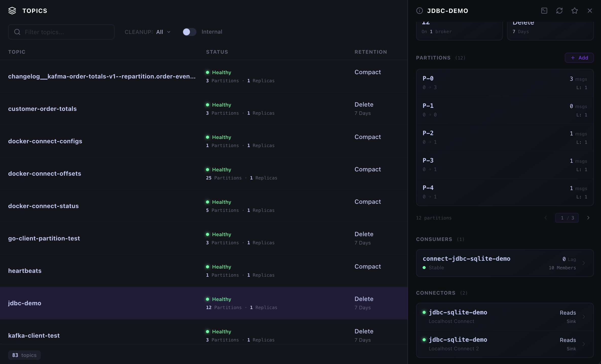Close the JDBC-DEMO detail panel
601x364 pixels.
click(590, 11)
